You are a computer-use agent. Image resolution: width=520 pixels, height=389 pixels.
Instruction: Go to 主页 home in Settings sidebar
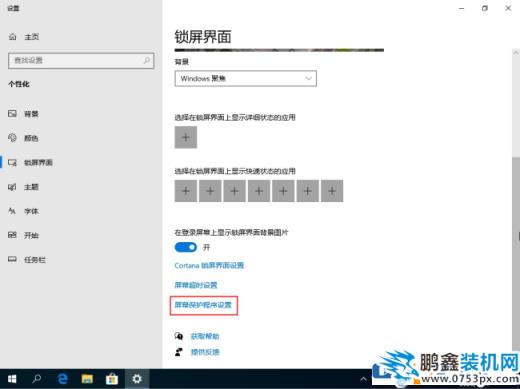[23, 37]
